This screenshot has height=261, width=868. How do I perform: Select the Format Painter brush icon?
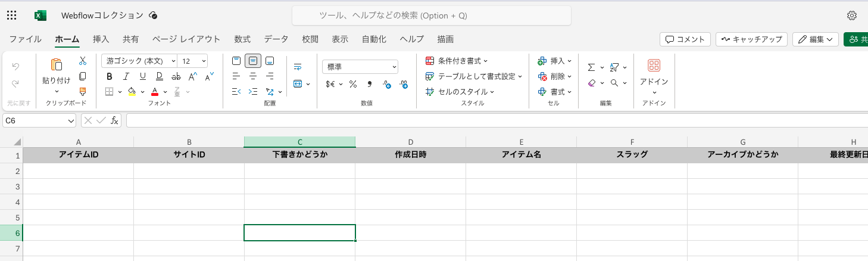point(83,91)
